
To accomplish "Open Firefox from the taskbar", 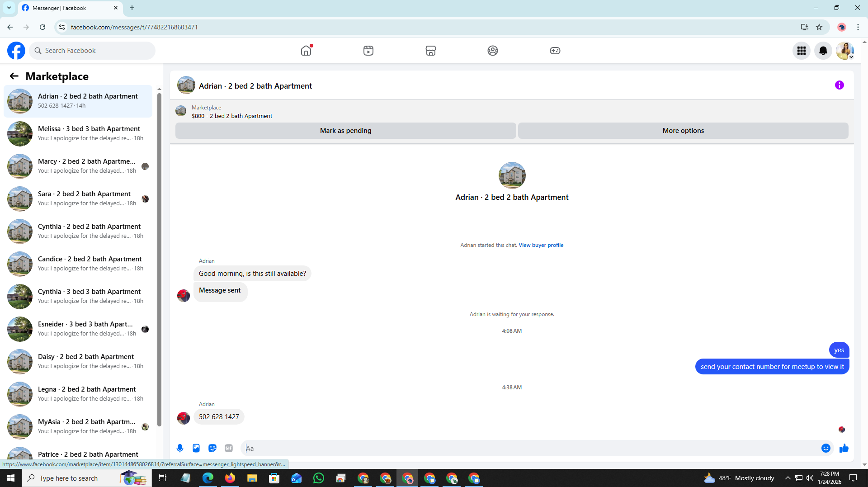I will (230, 478).
